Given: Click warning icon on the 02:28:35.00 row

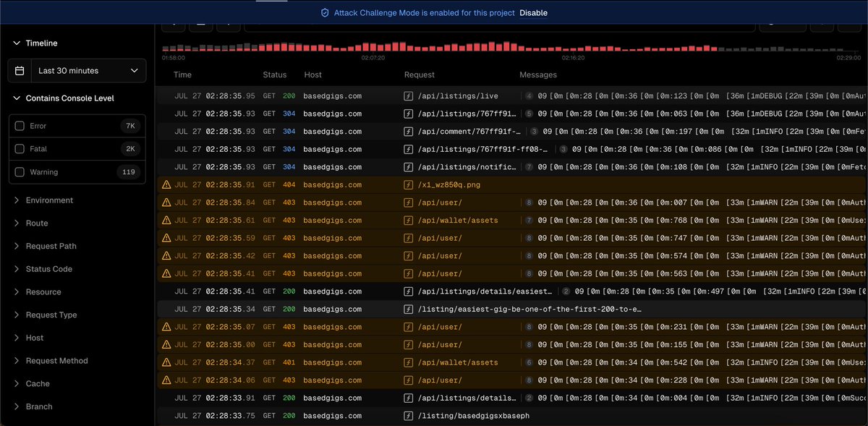Looking at the screenshot, I should point(166,345).
